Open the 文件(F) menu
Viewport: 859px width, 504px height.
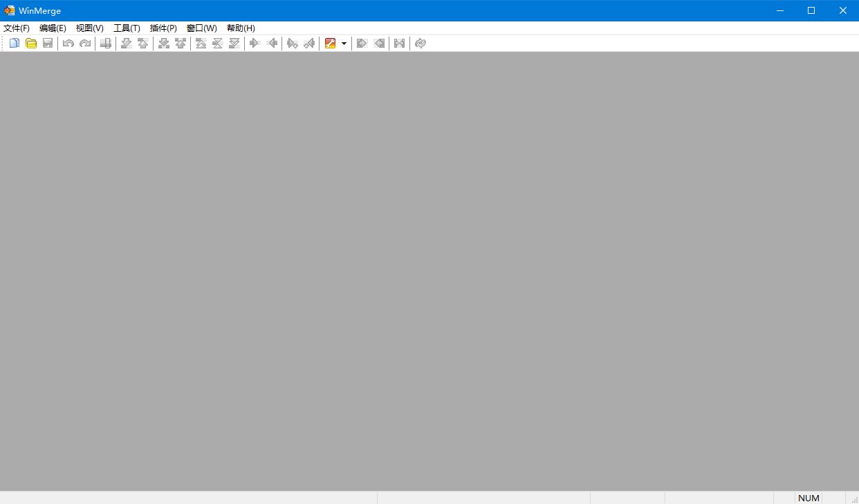click(x=17, y=28)
